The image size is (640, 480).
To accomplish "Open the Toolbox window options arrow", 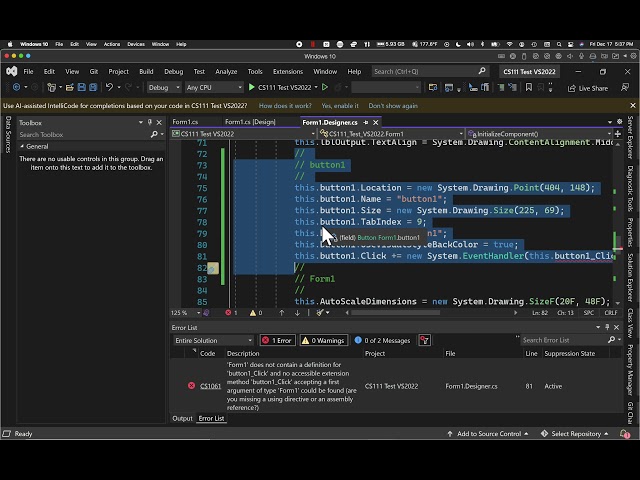I will [141, 122].
